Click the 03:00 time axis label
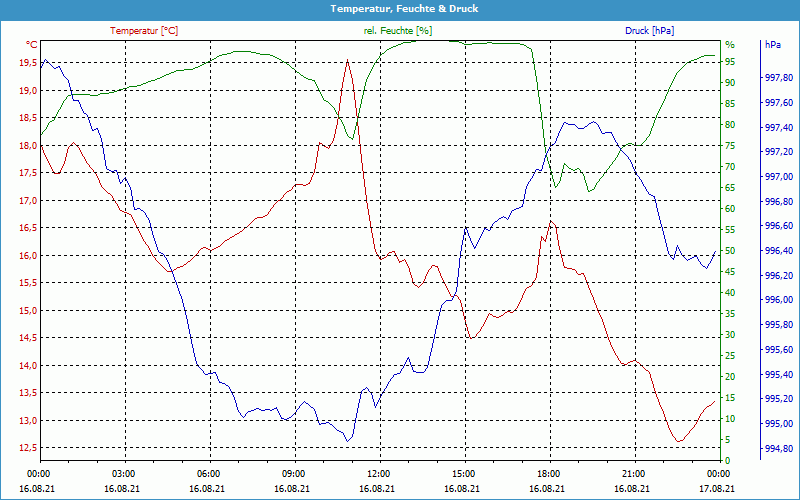Viewport: 800px width, 500px height. 123,473
